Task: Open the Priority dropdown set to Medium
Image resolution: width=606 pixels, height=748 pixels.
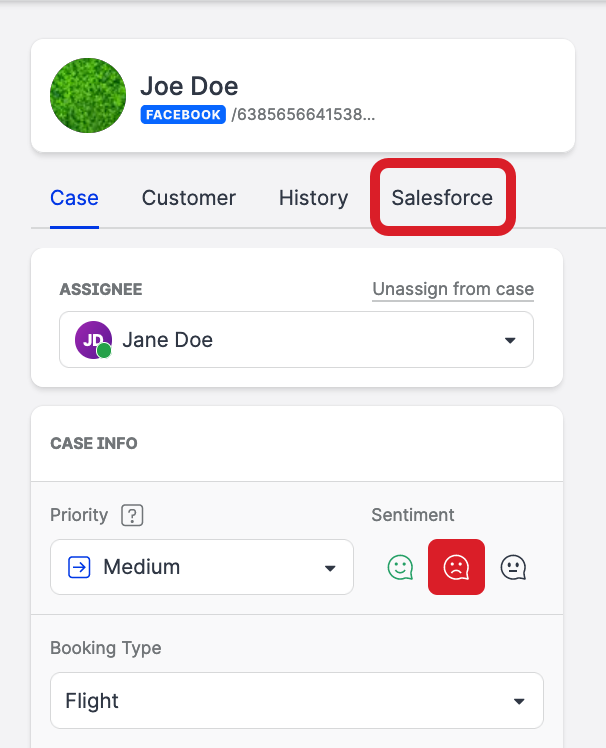Action: tap(201, 567)
